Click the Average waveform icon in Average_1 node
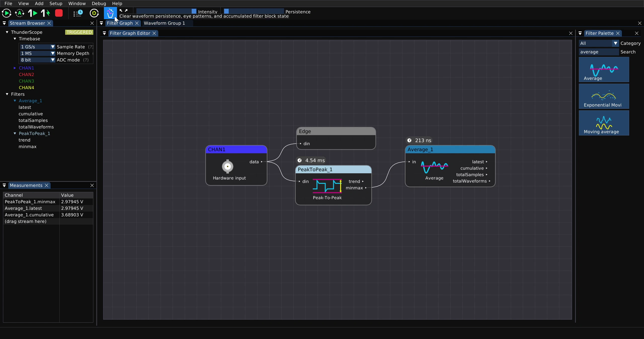644x339 pixels. coord(434,167)
